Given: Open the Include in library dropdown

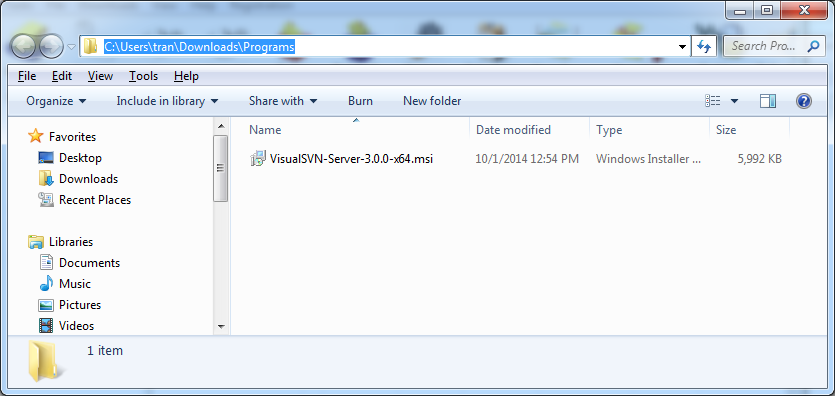Looking at the screenshot, I should (167, 101).
